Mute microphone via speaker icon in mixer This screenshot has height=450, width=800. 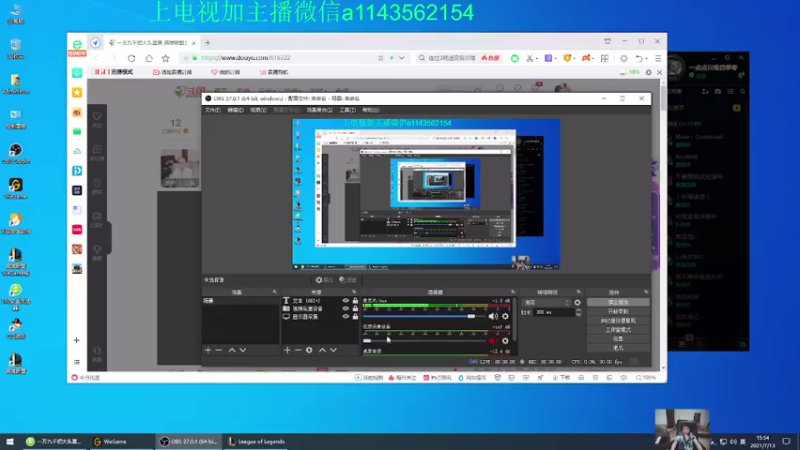[x=493, y=316]
